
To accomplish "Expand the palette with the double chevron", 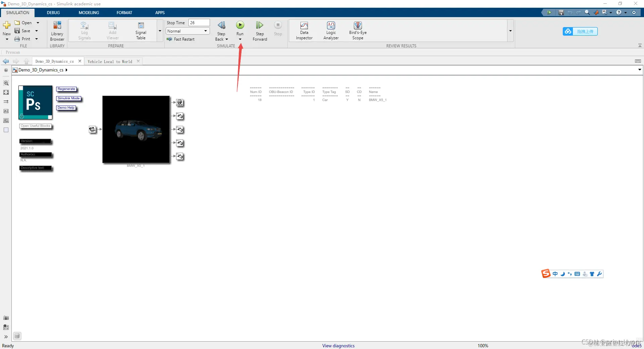I will point(6,337).
